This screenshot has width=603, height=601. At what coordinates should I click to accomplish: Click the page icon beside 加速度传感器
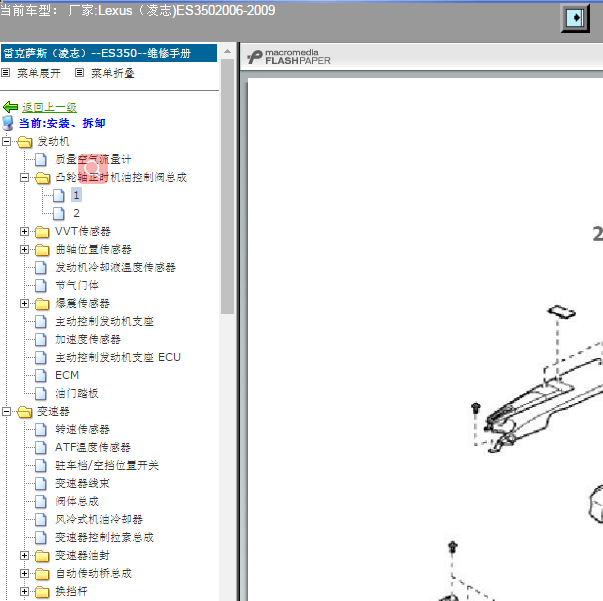point(41,340)
